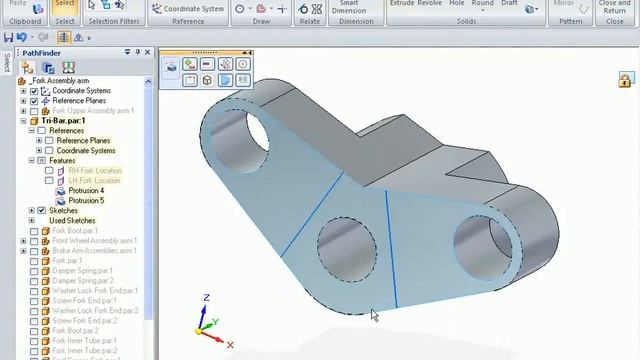The width and height of the screenshot is (640, 360).
Task: Switch to second PathFinder tab icon
Action: [48, 68]
